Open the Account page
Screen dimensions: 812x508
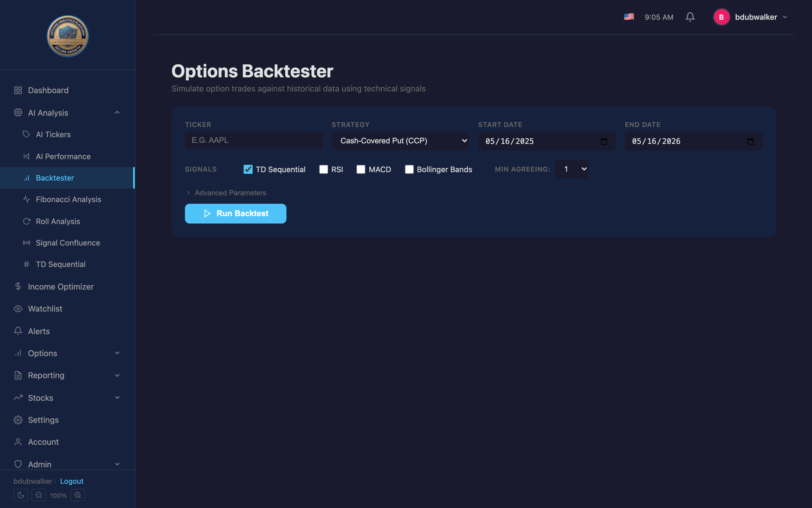tap(67, 442)
